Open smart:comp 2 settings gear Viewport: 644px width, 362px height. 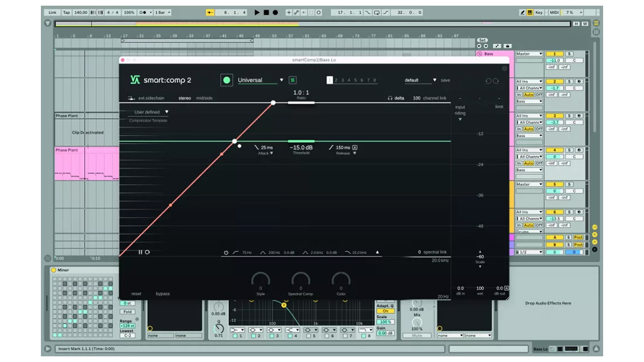pyautogui.click(x=504, y=69)
